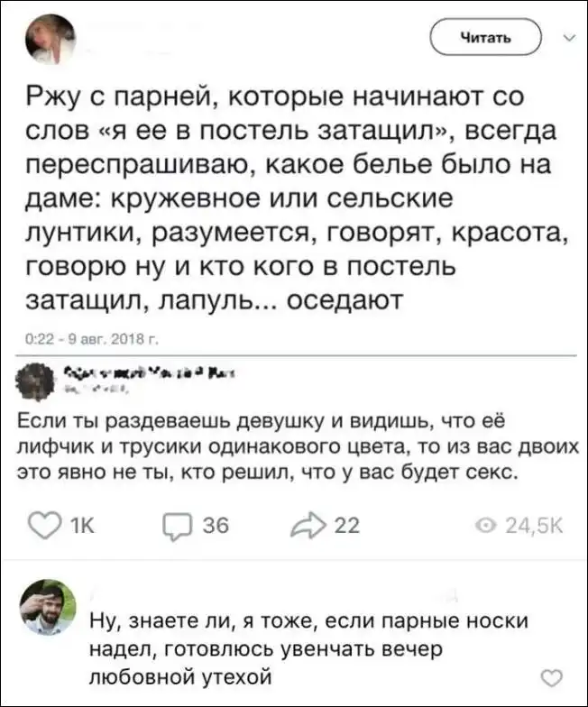Like the reply using its small heart
Image resolution: width=588 pixels, height=707 pixels.
tap(551, 678)
